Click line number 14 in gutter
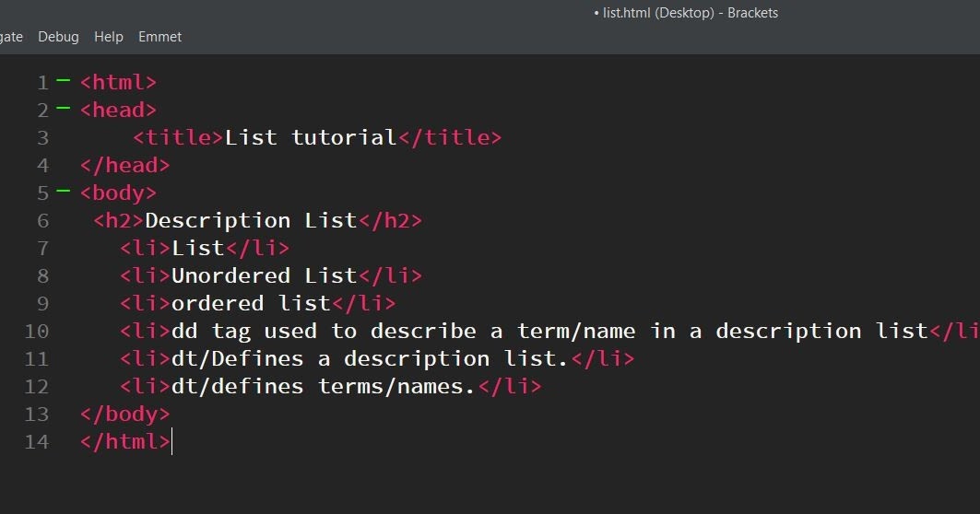This screenshot has width=980, height=514. click(x=36, y=441)
